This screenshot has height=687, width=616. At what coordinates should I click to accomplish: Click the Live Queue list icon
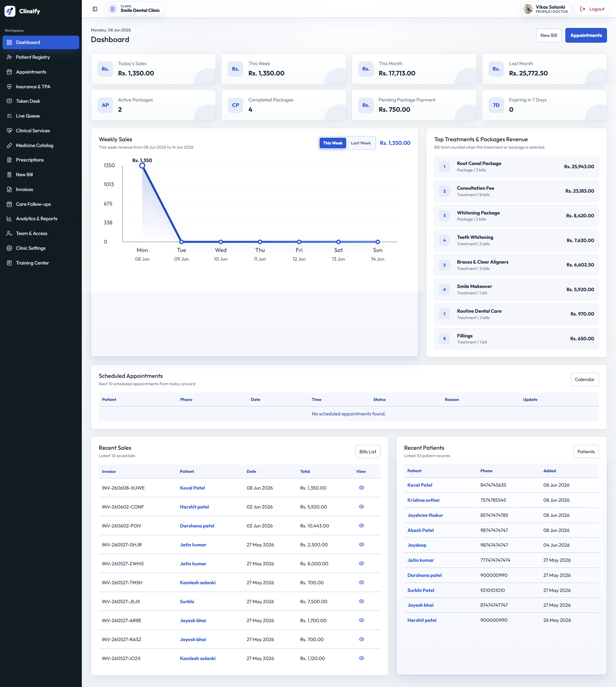(10, 116)
